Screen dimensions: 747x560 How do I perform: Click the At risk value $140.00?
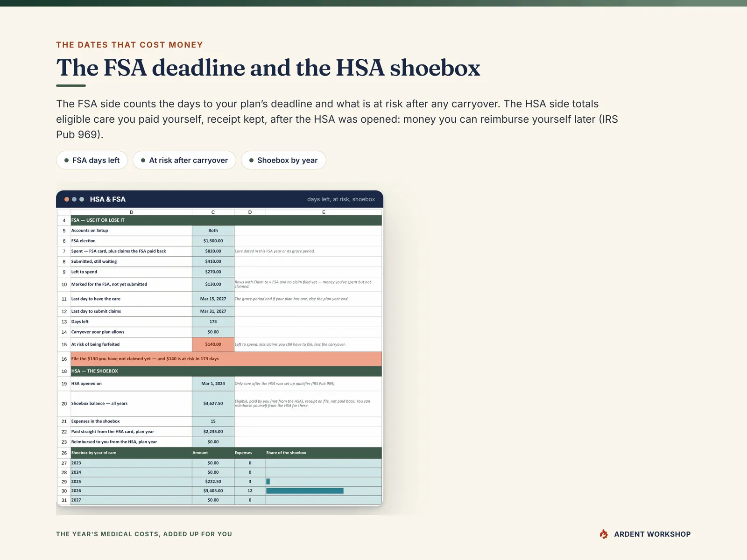213,344
